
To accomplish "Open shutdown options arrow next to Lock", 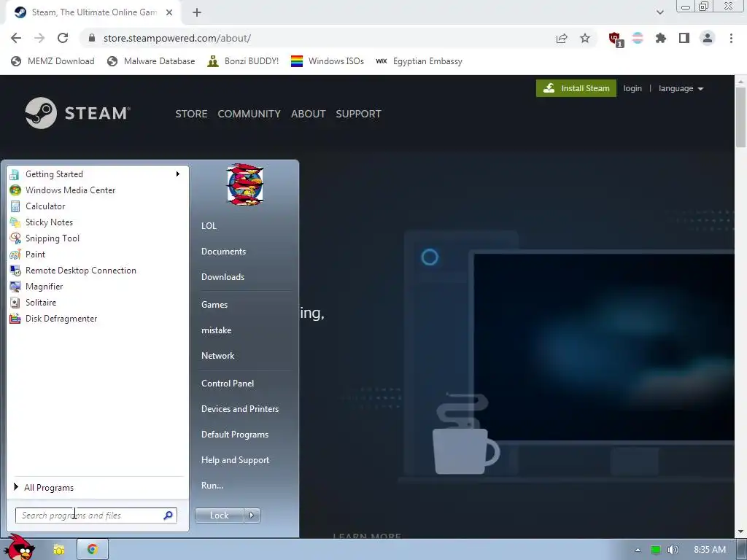I will coord(252,516).
